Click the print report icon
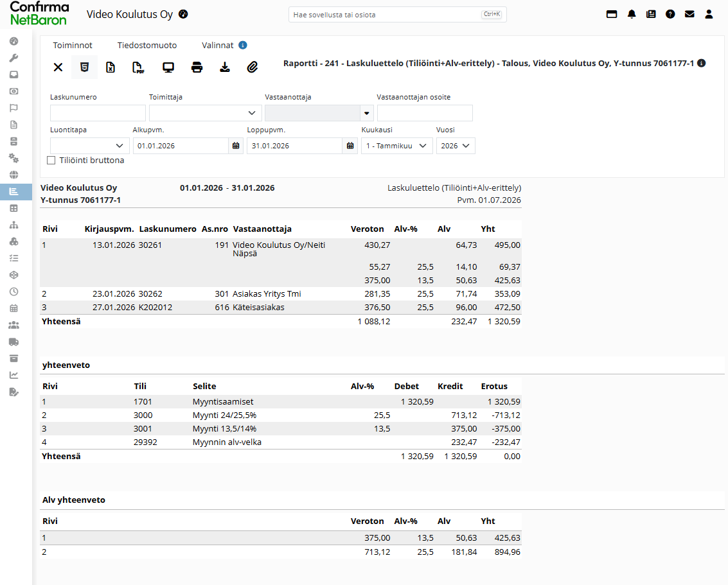The width and height of the screenshot is (728, 585). pyautogui.click(x=197, y=67)
